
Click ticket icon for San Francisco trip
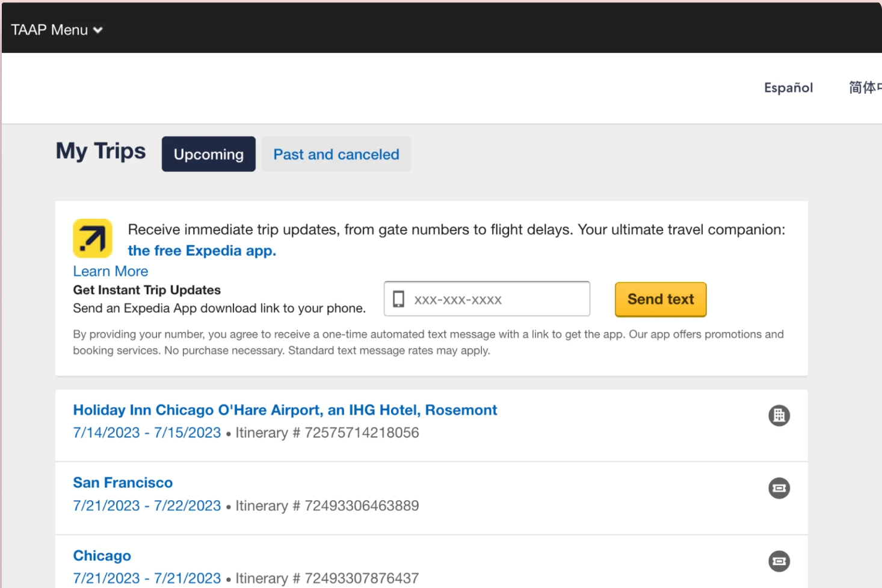[x=779, y=488]
